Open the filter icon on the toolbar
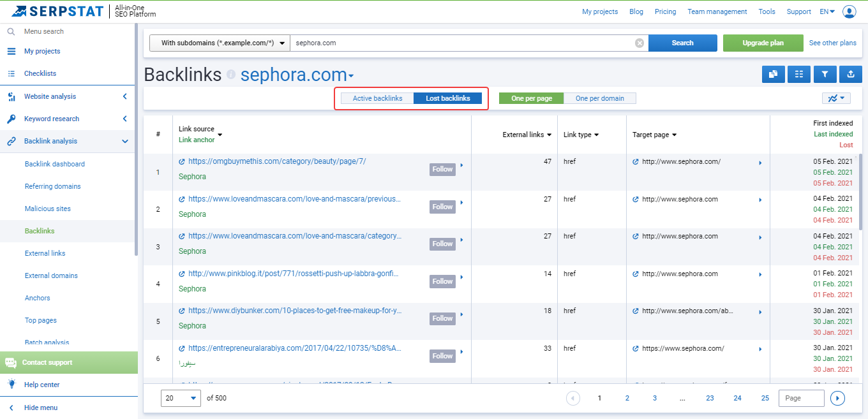The height and width of the screenshot is (419, 868). pos(825,74)
